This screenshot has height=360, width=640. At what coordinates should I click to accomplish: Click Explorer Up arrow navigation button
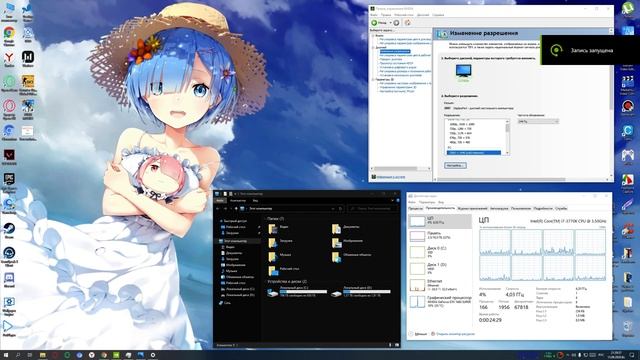[x=236, y=209]
